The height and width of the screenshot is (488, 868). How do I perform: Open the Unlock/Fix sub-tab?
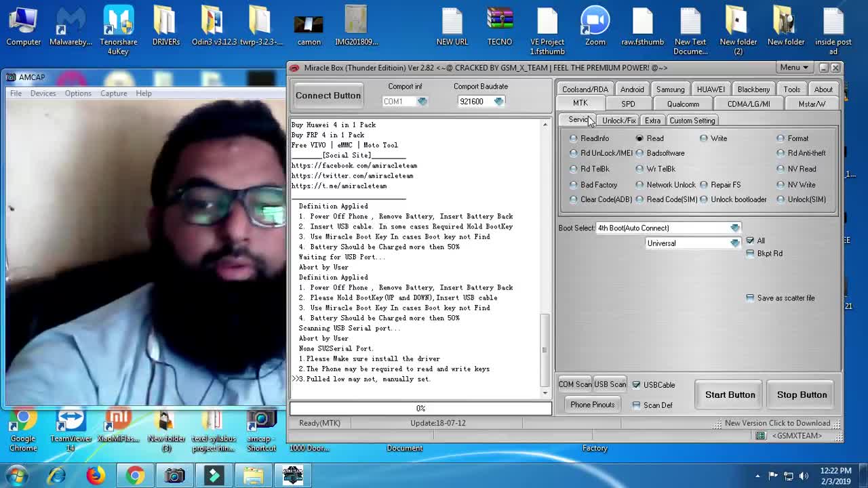pos(618,121)
